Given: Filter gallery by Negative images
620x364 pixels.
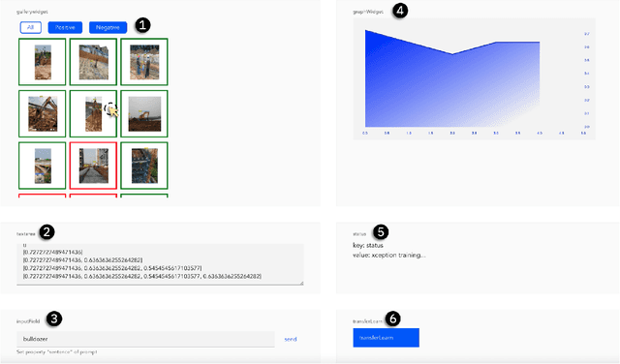Looking at the screenshot, I should [108, 27].
